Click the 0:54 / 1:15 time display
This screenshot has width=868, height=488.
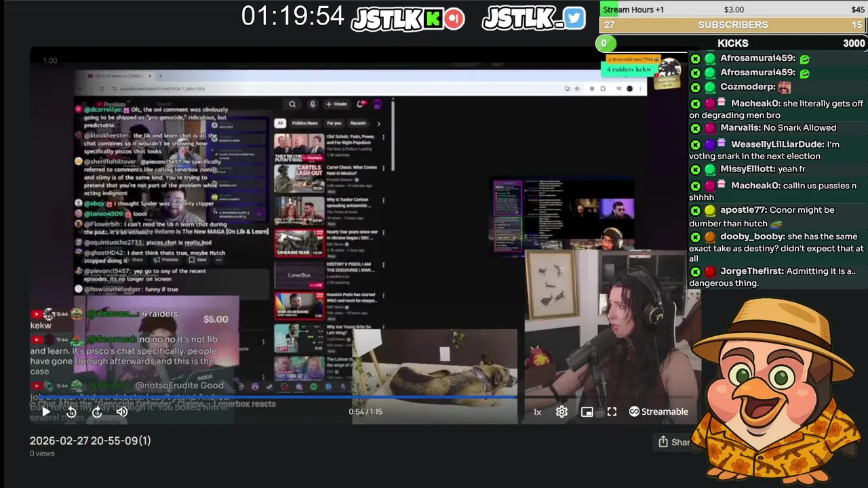(x=366, y=411)
